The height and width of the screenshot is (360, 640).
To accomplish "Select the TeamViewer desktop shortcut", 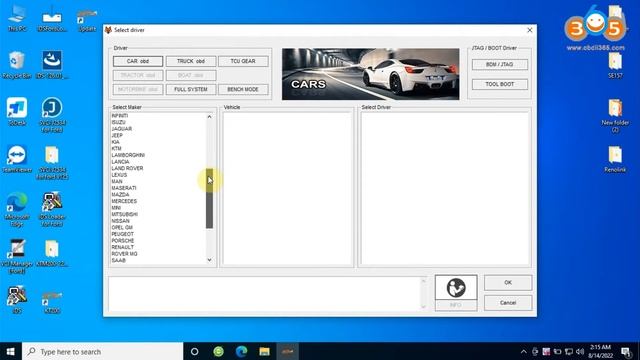I will point(17,159).
